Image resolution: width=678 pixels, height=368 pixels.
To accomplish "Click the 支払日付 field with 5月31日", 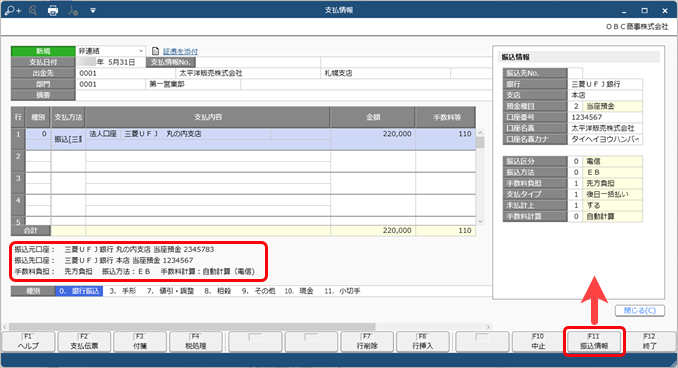I will coord(111,62).
